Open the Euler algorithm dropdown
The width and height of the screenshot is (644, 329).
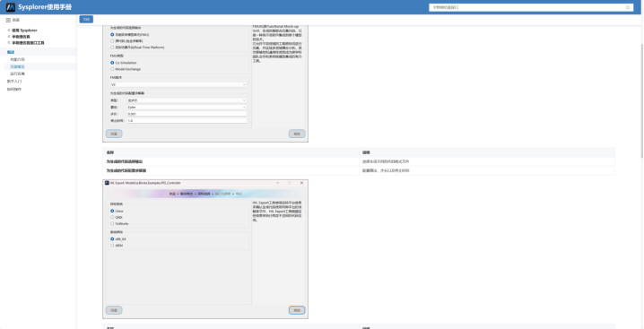coord(187,108)
